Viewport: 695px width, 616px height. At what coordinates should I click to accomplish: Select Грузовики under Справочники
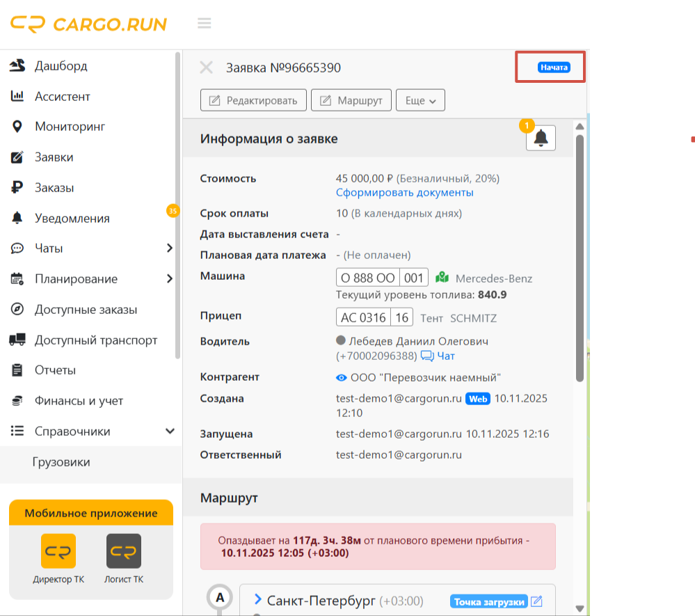[x=61, y=463]
